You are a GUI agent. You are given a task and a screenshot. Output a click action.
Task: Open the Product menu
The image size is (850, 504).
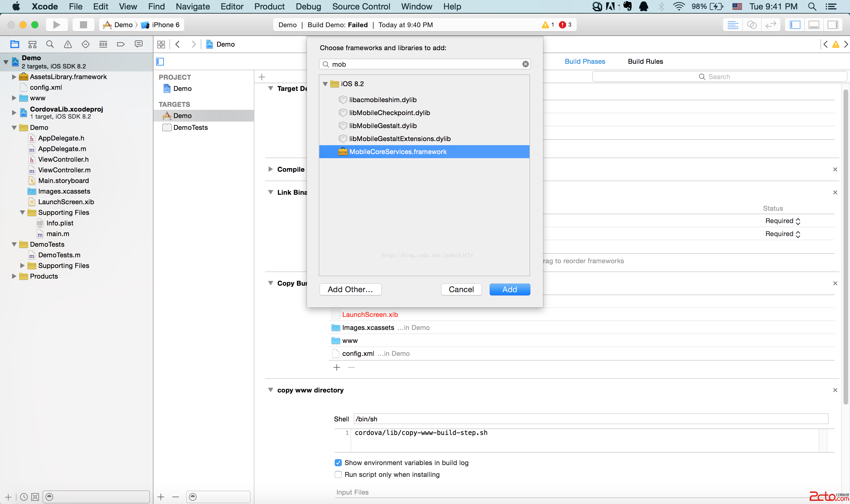pyautogui.click(x=269, y=6)
